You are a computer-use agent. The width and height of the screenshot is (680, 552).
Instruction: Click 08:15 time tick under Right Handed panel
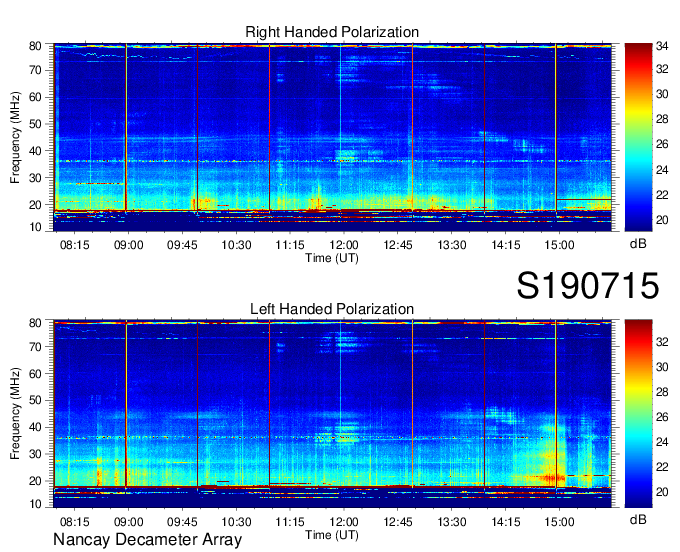pyautogui.click(x=75, y=245)
